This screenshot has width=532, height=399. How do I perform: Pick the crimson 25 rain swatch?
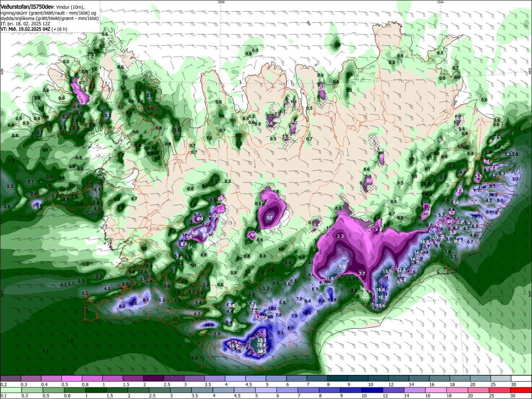pyautogui.click(x=500, y=390)
